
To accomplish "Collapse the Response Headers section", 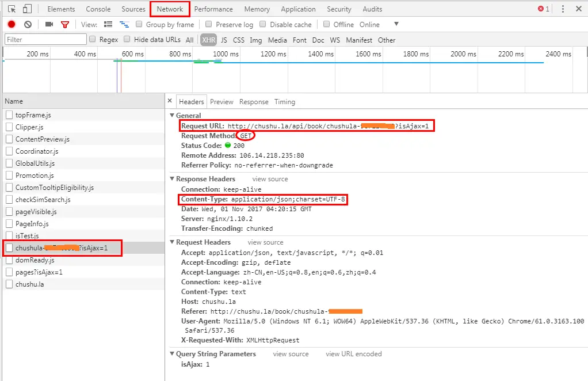I will 172,178.
